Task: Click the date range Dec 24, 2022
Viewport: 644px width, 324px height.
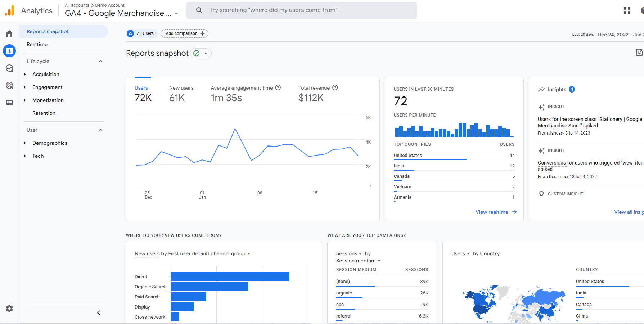Action: pos(621,35)
